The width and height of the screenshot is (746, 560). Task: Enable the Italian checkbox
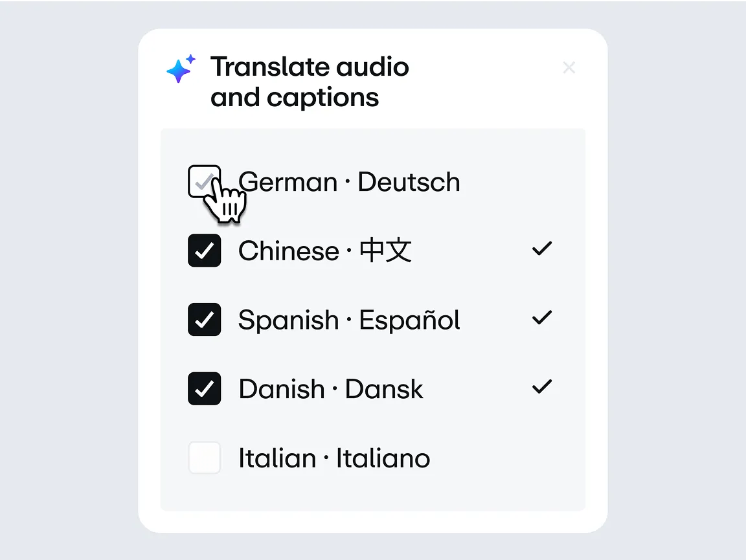point(205,458)
